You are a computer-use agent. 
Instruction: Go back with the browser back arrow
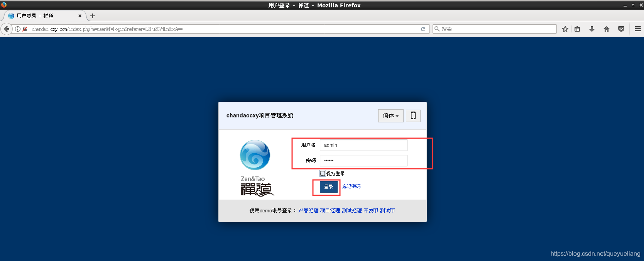click(7, 29)
